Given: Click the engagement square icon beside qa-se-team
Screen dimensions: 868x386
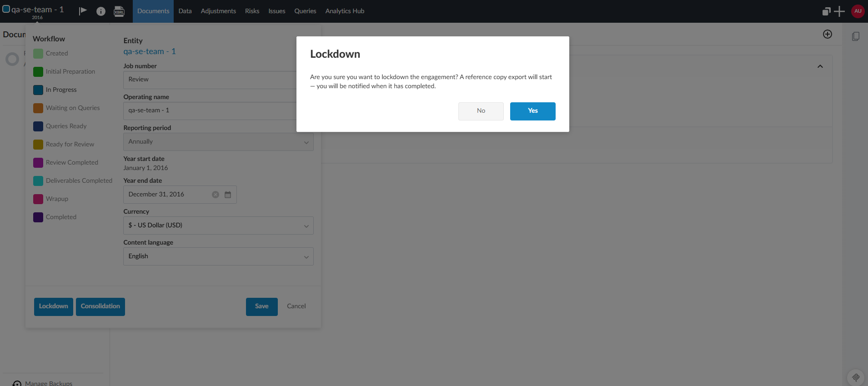Looking at the screenshot, I should click(6, 9).
